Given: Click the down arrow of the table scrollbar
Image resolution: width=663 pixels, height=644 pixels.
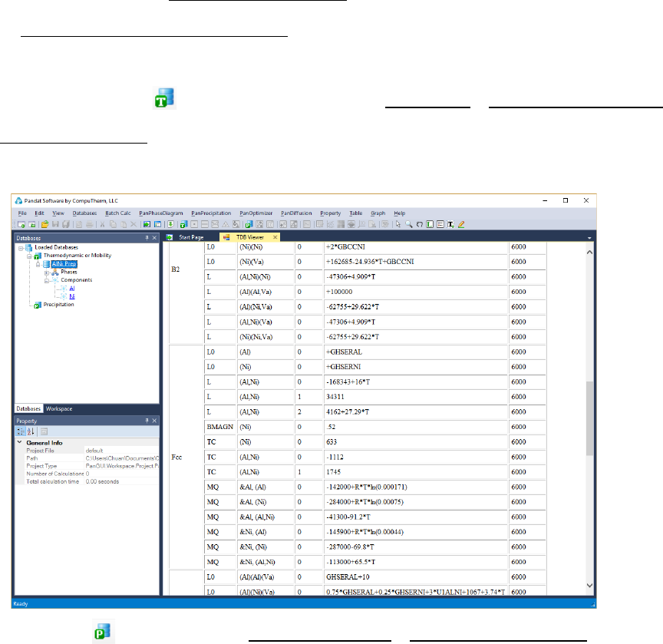Looking at the screenshot, I should tap(589, 586).
